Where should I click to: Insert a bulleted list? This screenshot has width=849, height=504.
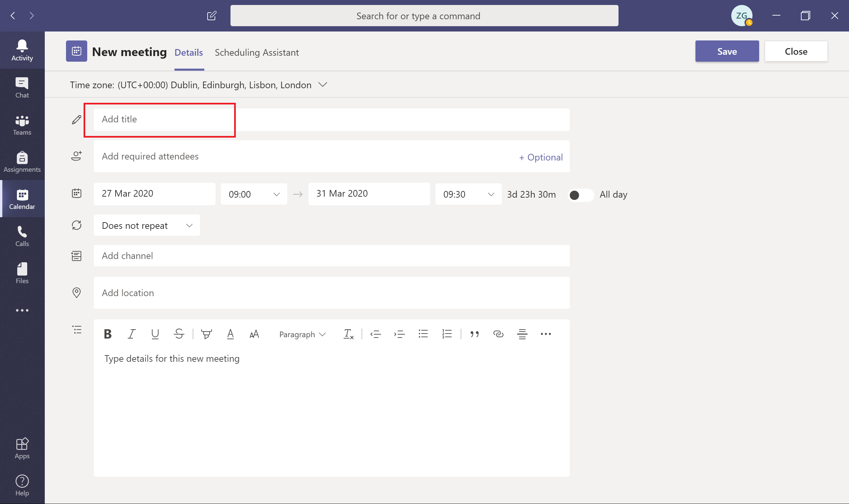coord(423,334)
